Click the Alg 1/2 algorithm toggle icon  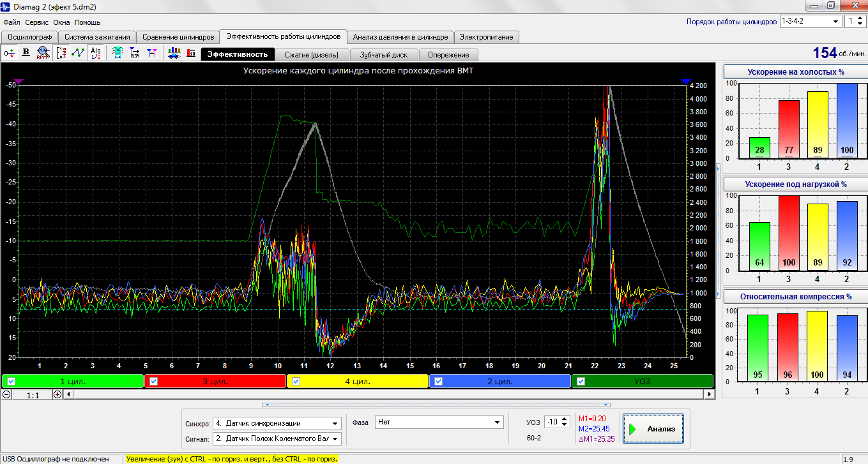point(96,53)
